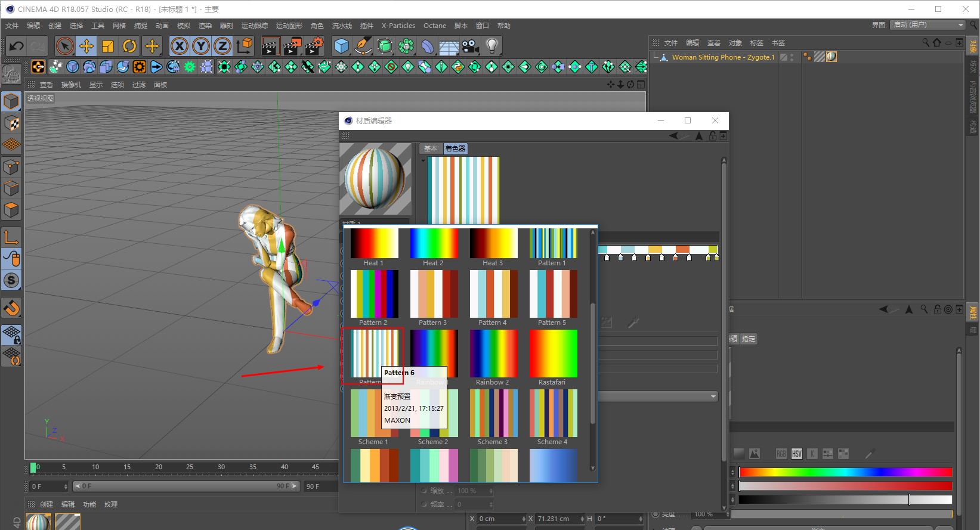Image resolution: width=980 pixels, height=530 pixels.
Task: Switch color mode to RGB
Action: coord(781,454)
